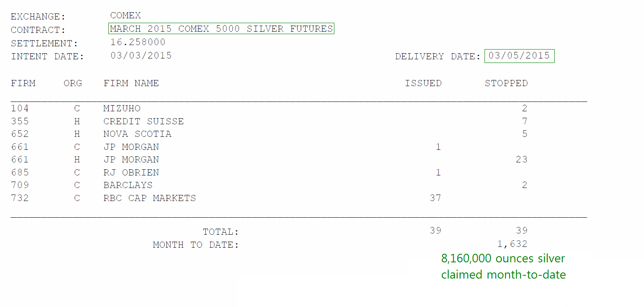This screenshot has height=307, width=644.
Task: Click the TOTAL: label
Action: tap(221, 232)
